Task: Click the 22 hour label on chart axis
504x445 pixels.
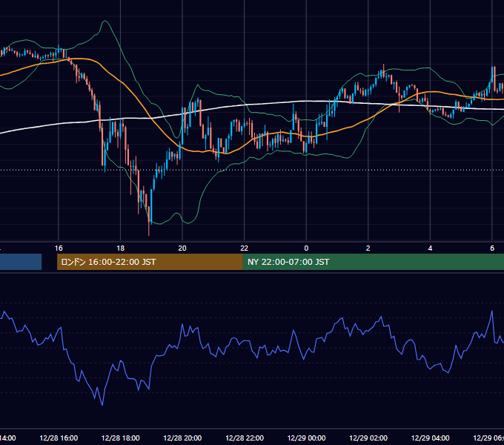Action: (245, 248)
